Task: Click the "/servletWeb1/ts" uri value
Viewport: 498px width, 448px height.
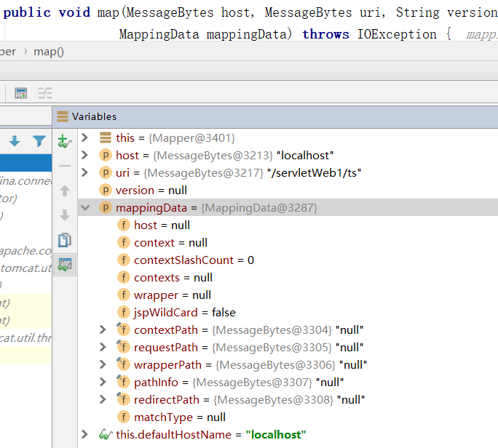Action: click(314, 173)
